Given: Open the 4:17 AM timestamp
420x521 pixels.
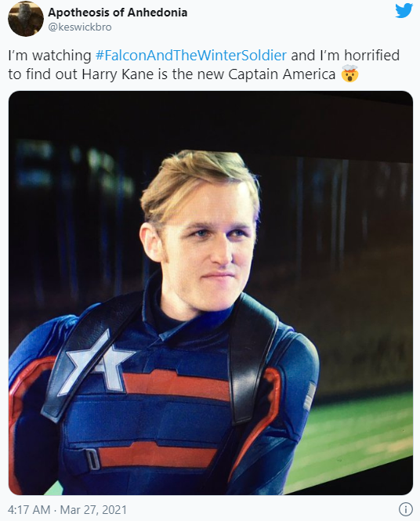Looking at the screenshot, I should point(29,510).
